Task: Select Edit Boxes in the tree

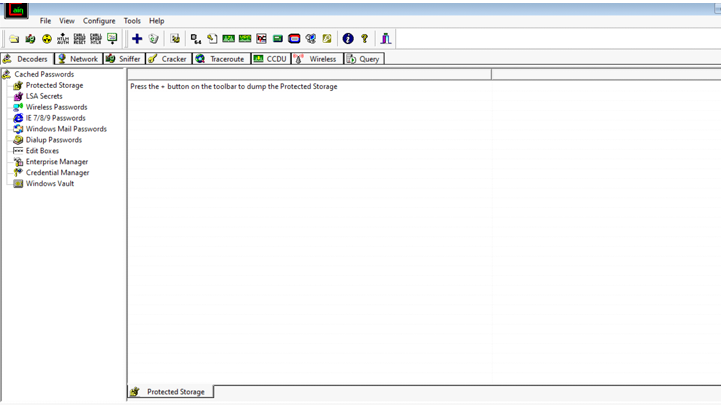Action: pos(42,151)
